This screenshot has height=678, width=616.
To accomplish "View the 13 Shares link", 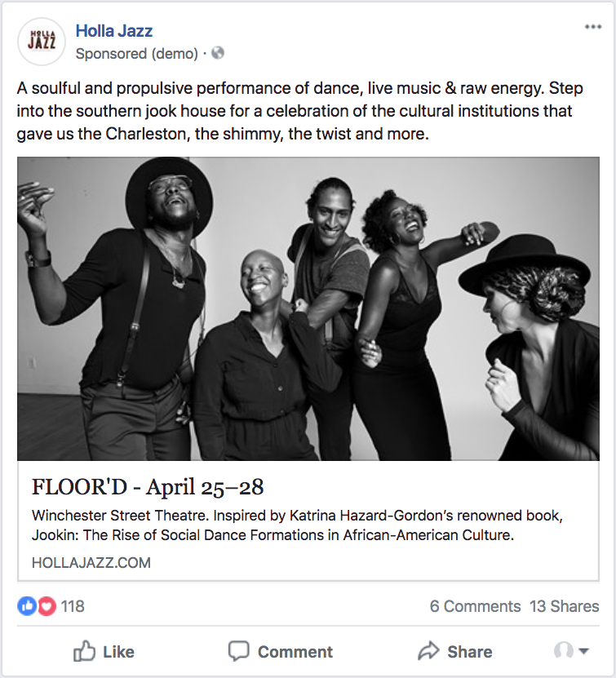I will 564,606.
